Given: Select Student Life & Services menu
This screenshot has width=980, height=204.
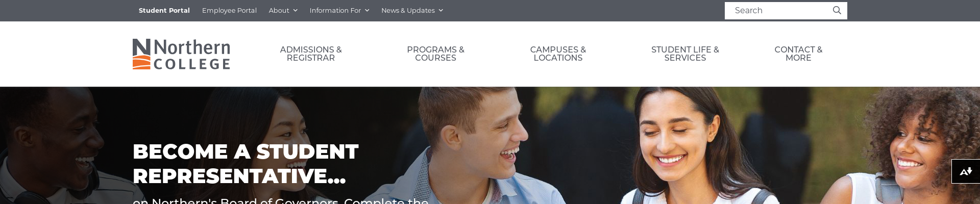Looking at the screenshot, I should pos(685,54).
